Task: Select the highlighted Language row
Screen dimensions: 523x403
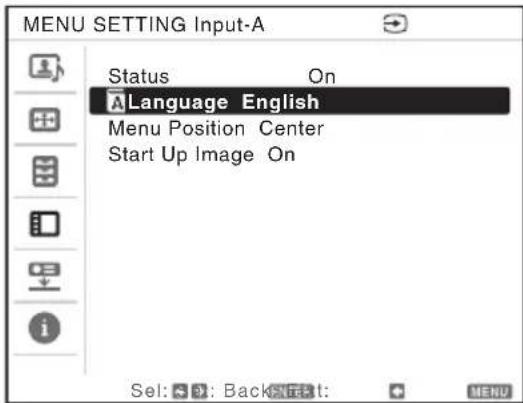Action: pyautogui.click(x=300, y=101)
